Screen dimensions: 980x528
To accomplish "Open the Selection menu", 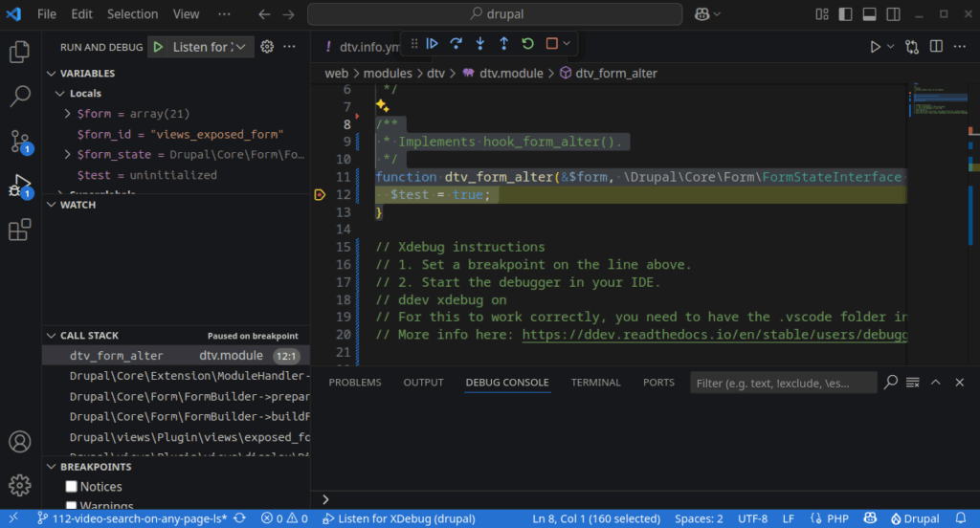I will click(132, 13).
